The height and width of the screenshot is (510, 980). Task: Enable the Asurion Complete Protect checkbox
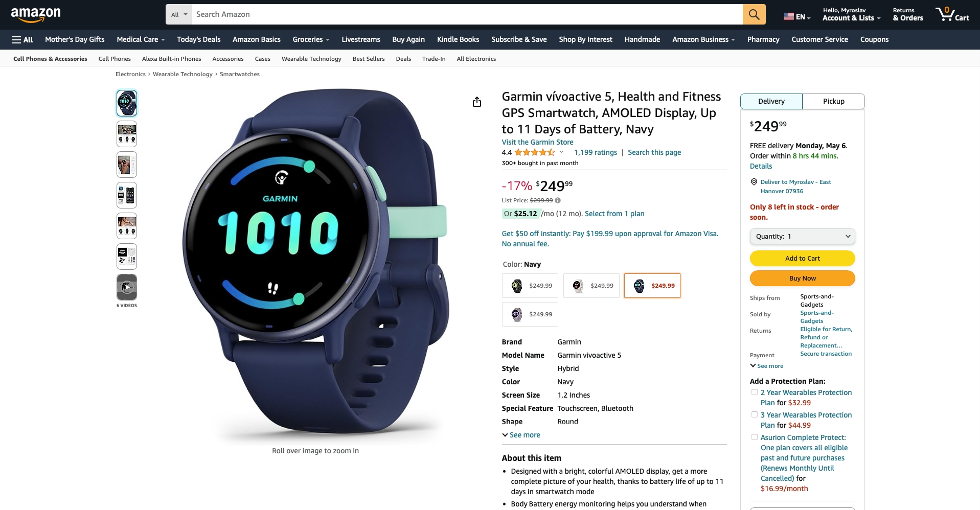pyautogui.click(x=754, y=437)
